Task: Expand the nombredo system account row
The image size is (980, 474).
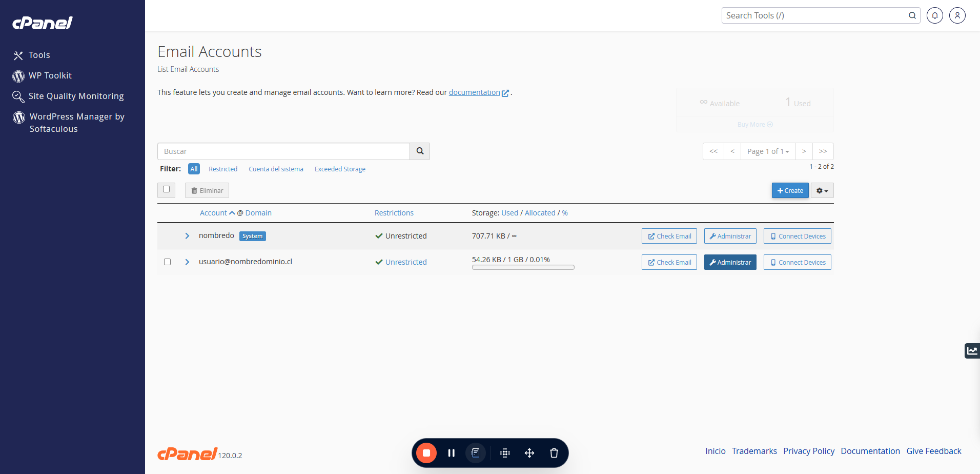Action: (x=187, y=236)
